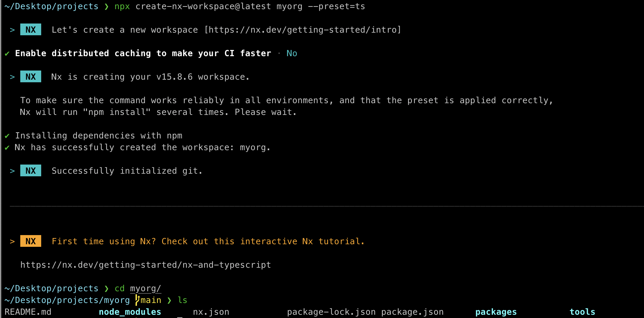This screenshot has width=644, height=318.
Task: Click the nx-and-typescript tutorial URL
Action: coord(145,265)
